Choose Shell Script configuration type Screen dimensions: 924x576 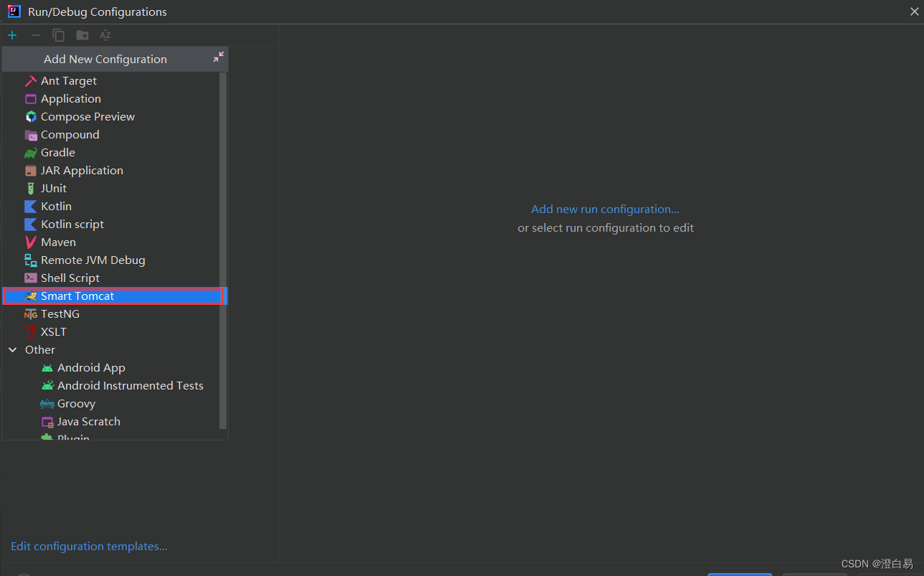click(70, 278)
